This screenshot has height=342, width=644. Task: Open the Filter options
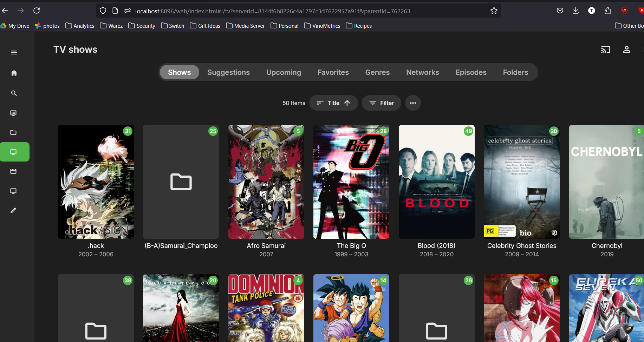[x=382, y=103]
